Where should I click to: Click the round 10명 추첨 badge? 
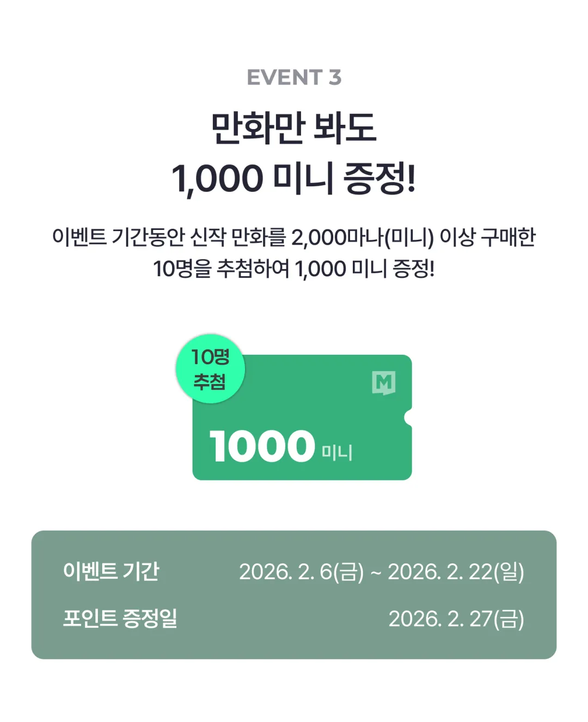(210, 369)
